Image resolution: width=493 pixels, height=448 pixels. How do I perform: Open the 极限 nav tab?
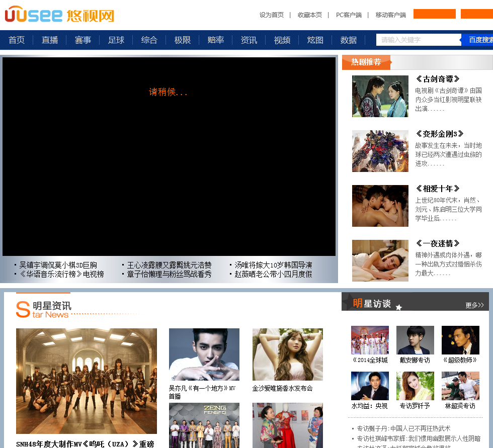click(182, 40)
